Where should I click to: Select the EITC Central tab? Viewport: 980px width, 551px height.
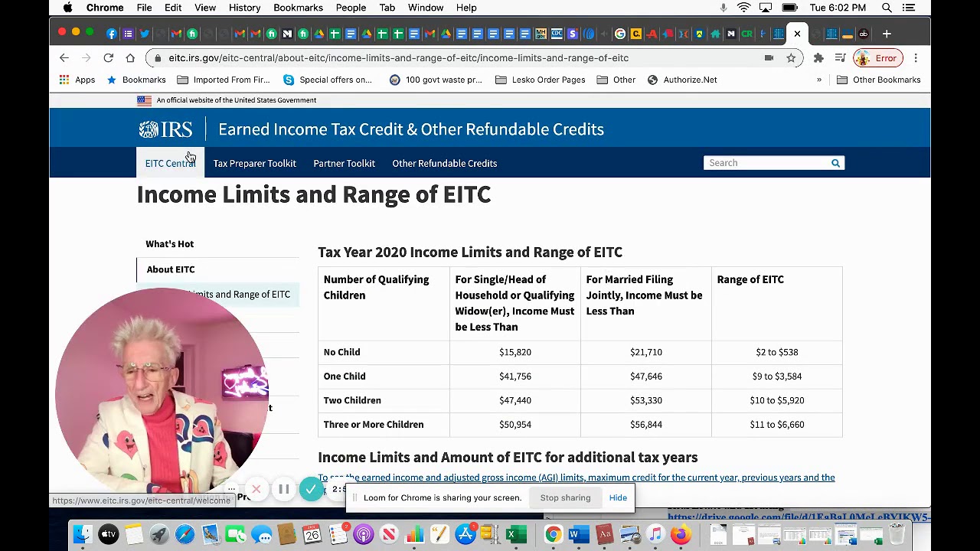pyautogui.click(x=170, y=163)
